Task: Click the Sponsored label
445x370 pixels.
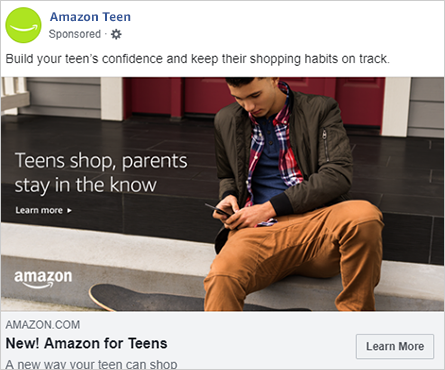Action: coord(75,34)
